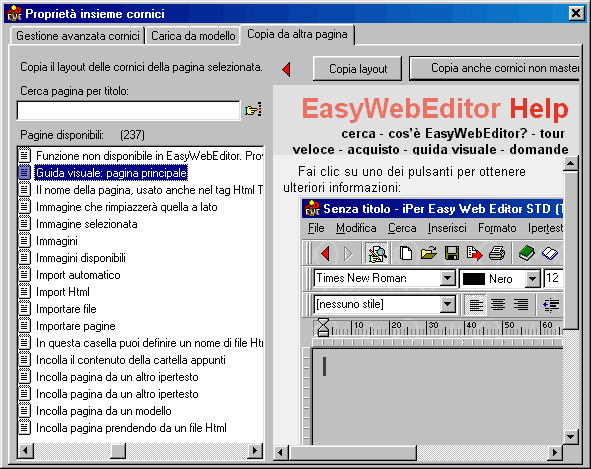This screenshot has width=591, height=469.
Task: Click the pointing hand search icon
Action: coord(253,110)
